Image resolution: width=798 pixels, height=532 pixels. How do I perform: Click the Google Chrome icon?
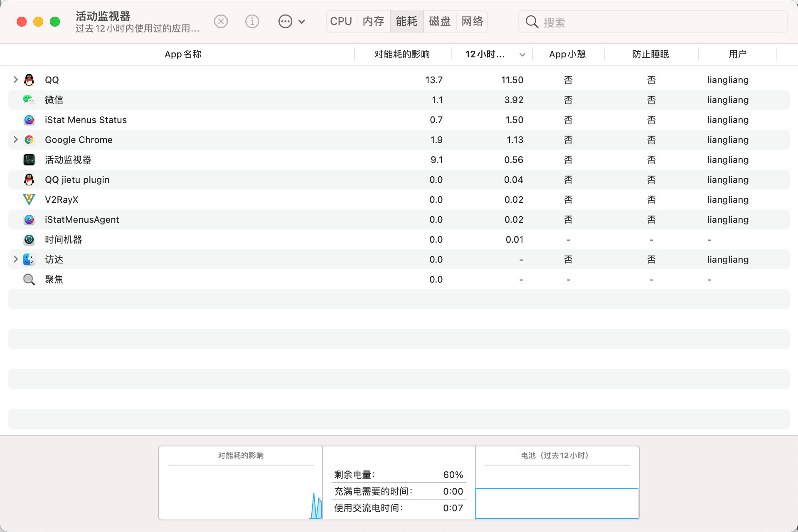point(29,140)
